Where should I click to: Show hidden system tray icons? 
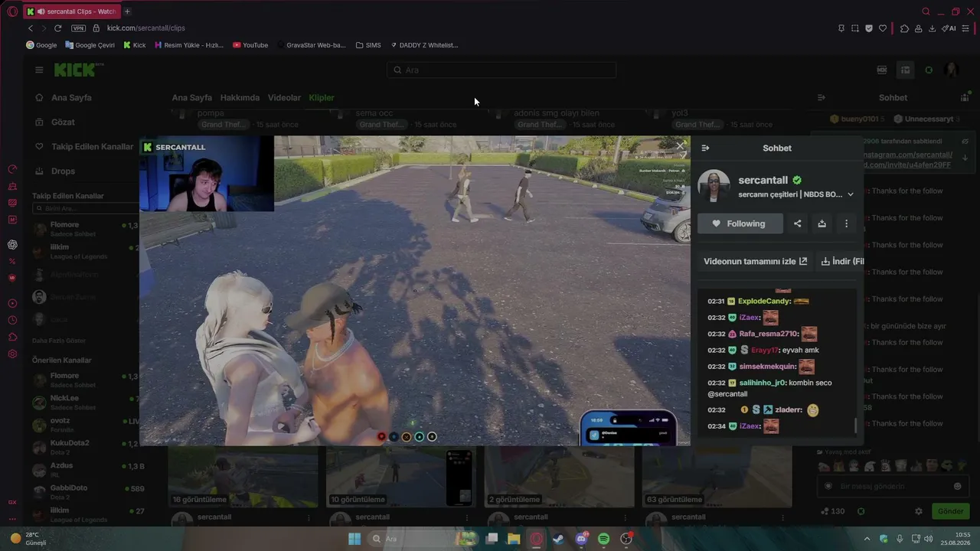tap(867, 539)
